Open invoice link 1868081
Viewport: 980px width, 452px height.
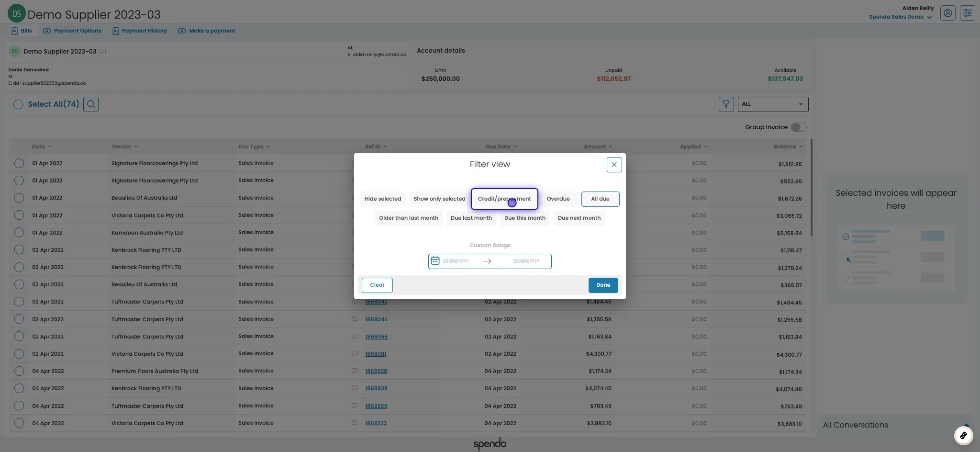[376, 354]
